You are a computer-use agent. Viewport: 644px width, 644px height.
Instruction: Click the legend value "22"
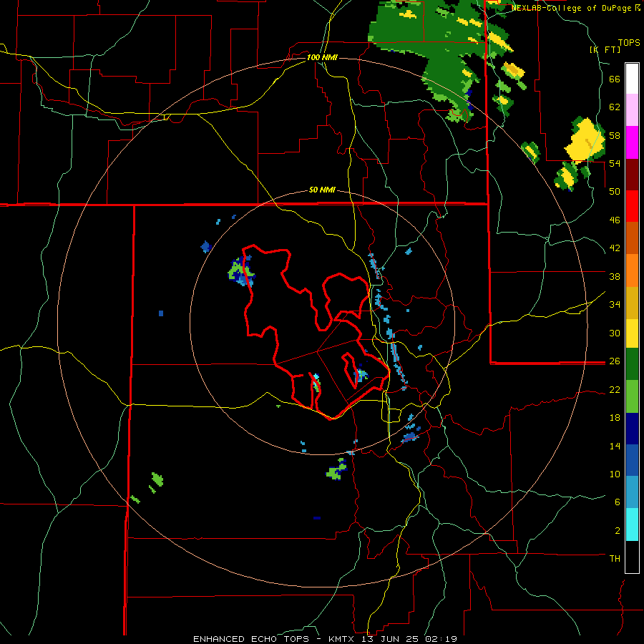point(615,389)
